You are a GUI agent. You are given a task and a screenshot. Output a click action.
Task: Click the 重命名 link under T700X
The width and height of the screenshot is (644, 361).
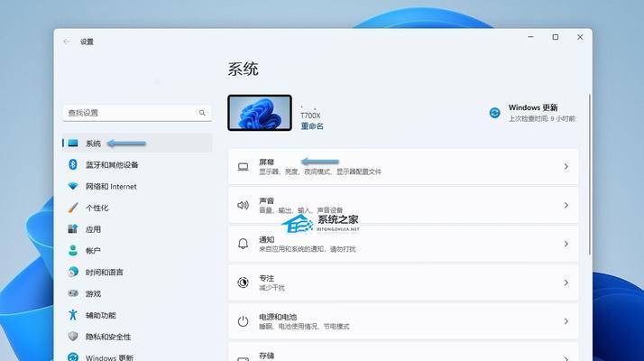tap(312, 126)
